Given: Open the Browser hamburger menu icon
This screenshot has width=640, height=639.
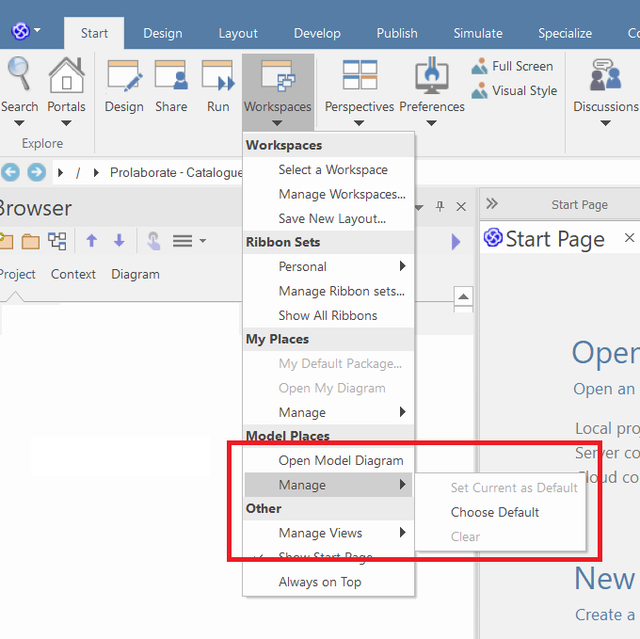Looking at the screenshot, I should tap(182, 241).
